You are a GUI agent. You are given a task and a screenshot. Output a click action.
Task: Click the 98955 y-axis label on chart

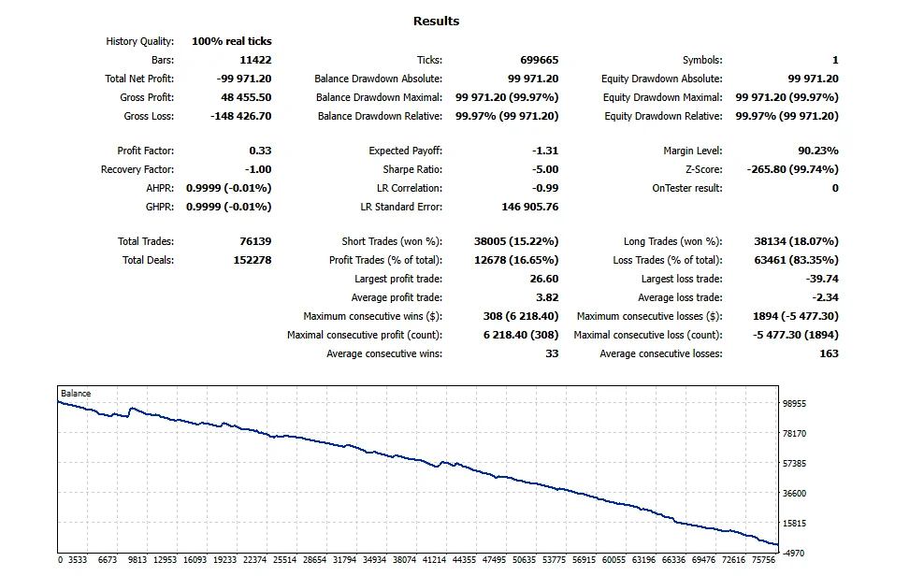click(x=794, y=403)
